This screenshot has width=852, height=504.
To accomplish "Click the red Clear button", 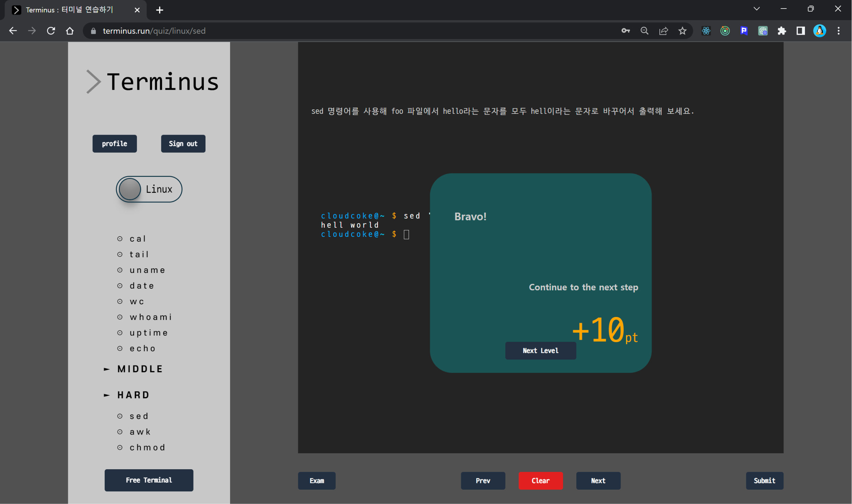I will (x=541, y=480).
